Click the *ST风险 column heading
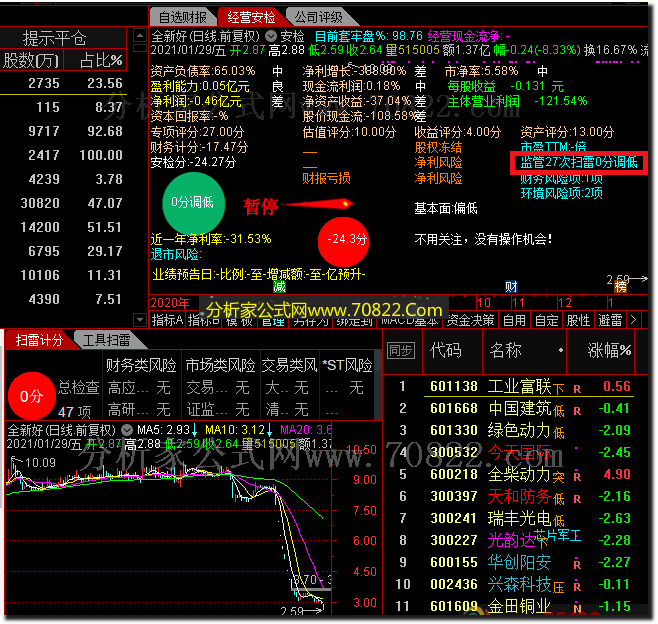The image size is (658, 624). [x=347, y=366]
